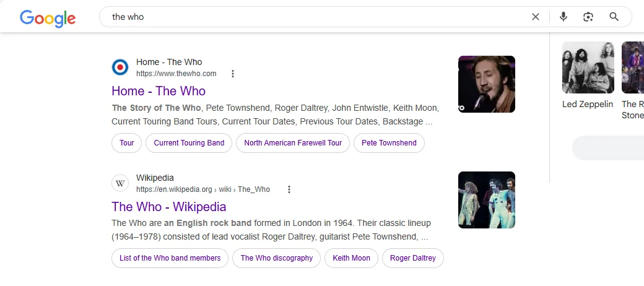This screenshot has height=286, width=644.
Task: Click the Google logo
Action: tap(48, 18)
